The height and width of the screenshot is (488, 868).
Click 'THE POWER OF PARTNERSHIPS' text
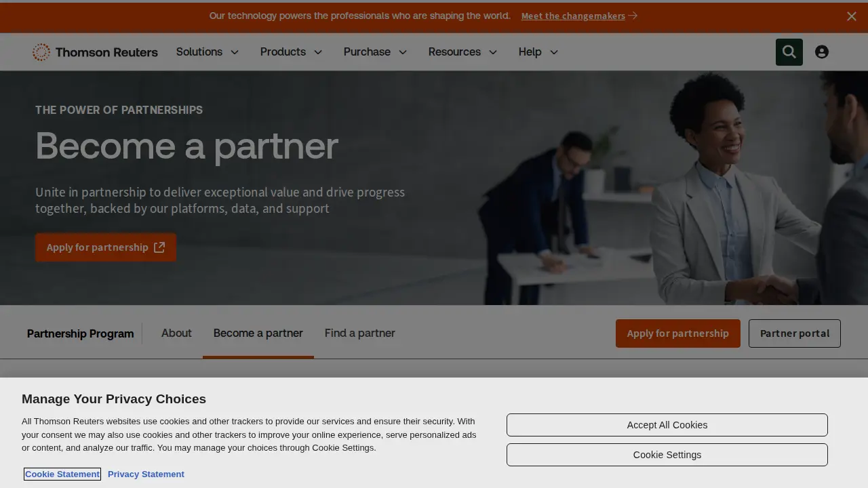pyautogui.click(x=119, y=110)
